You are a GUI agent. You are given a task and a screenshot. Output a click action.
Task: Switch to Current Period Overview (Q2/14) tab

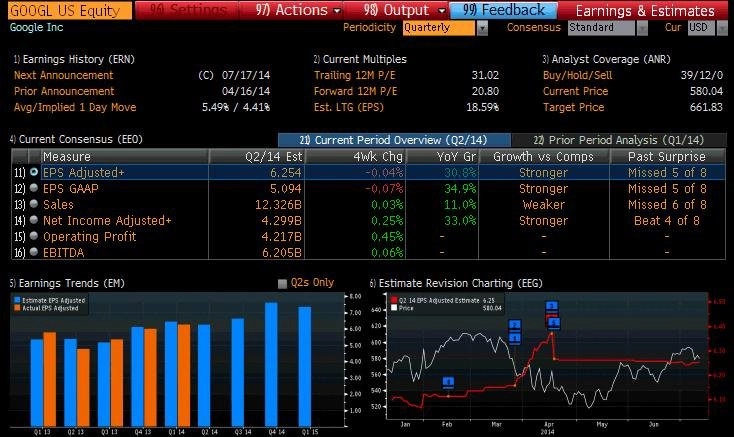[394, 140]
